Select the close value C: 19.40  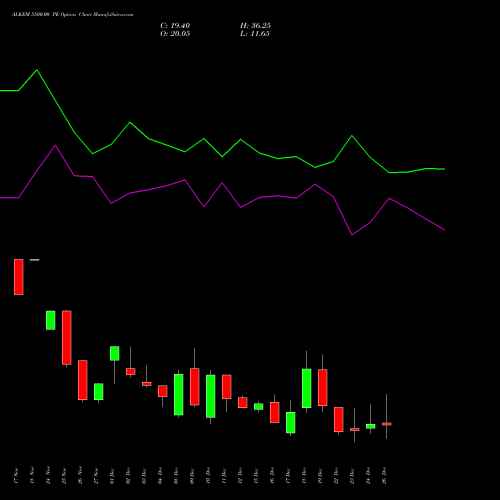coord(175,26)
